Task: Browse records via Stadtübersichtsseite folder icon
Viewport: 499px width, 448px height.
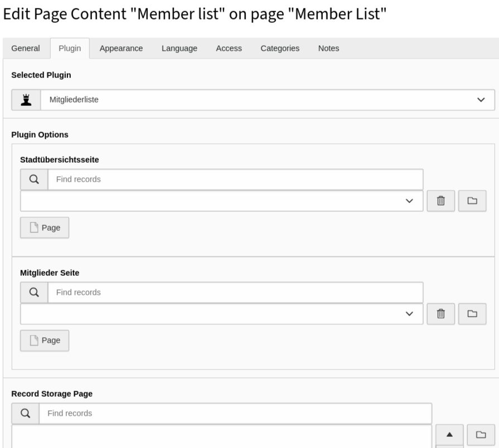Action: click(x=472, y=201)
